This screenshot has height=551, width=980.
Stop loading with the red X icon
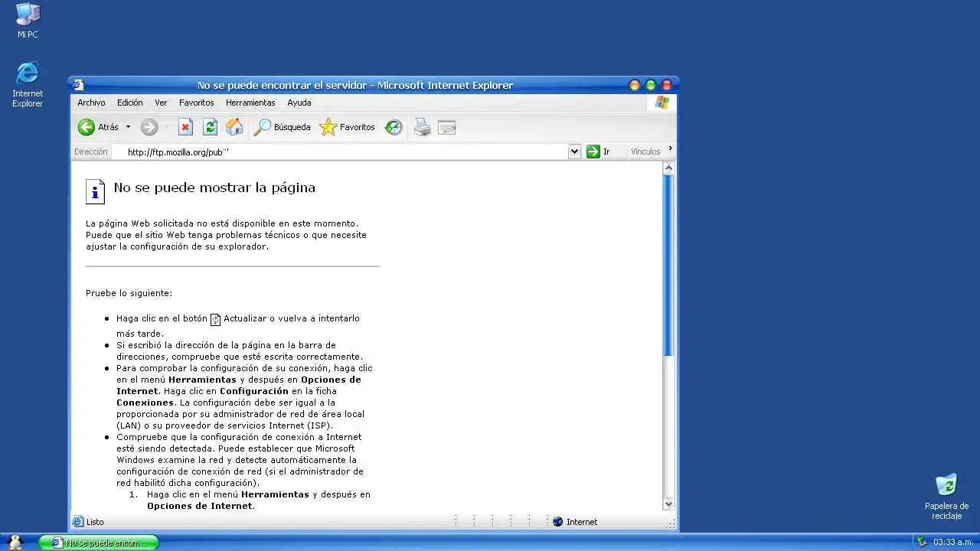(x=185, y=127)
